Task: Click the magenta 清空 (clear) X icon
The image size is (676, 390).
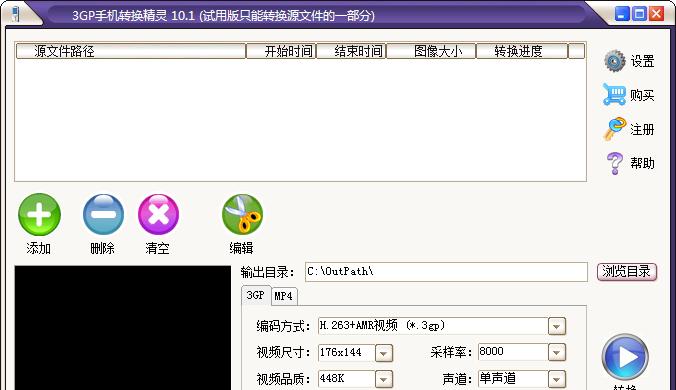Action: [158, 214]
